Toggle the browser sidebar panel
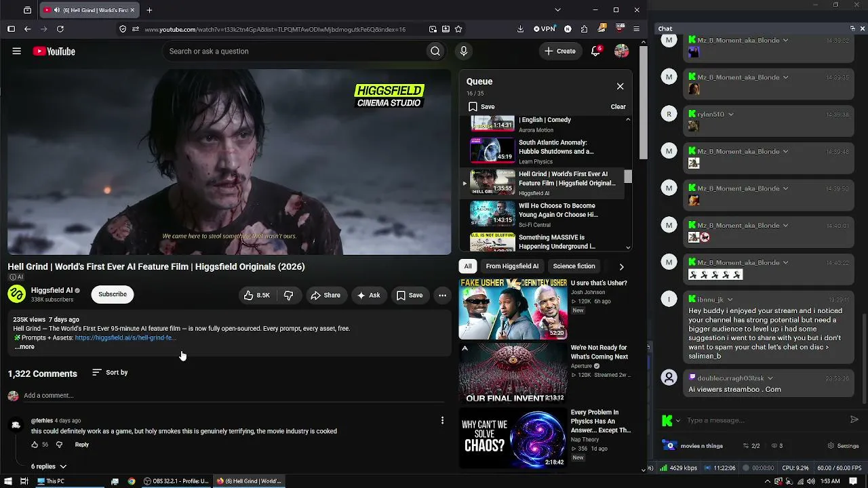The height and width of the screenshot is (488, 868). point(11,29)
